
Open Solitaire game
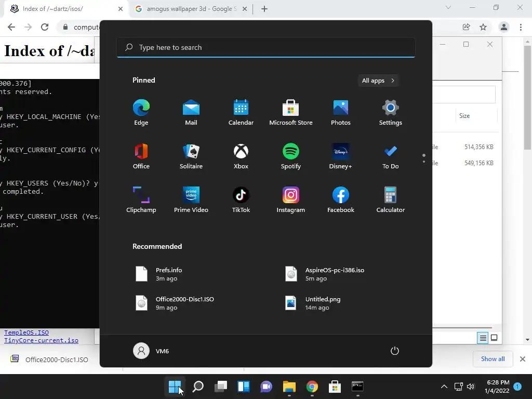[191, 156]
